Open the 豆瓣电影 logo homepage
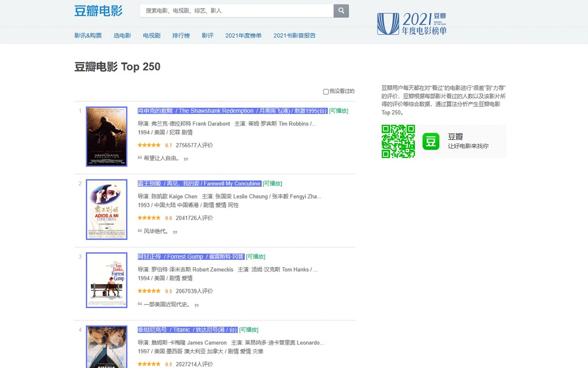The image size is (588, 368). (x=99, y=11)
